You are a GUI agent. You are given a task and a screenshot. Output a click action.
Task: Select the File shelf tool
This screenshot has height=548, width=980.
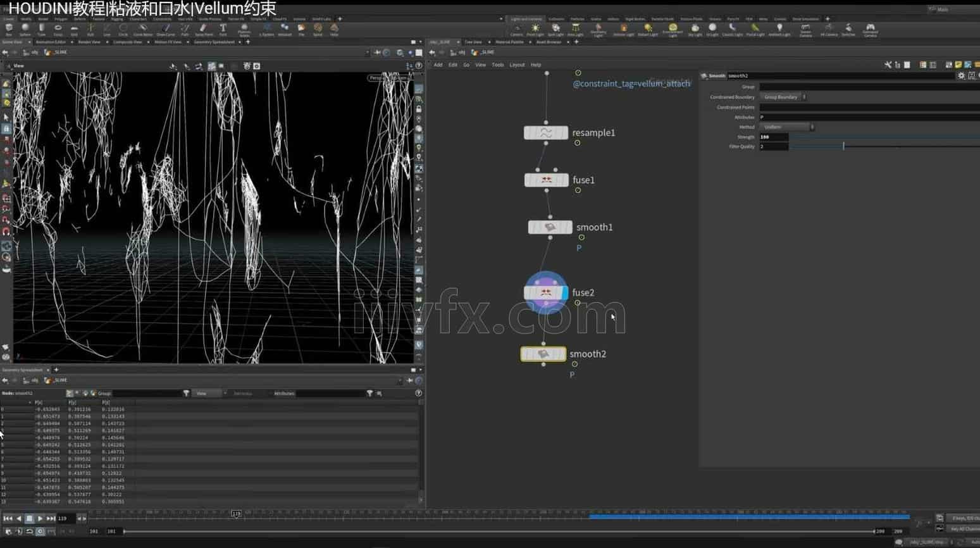click(x=301, y=29)
